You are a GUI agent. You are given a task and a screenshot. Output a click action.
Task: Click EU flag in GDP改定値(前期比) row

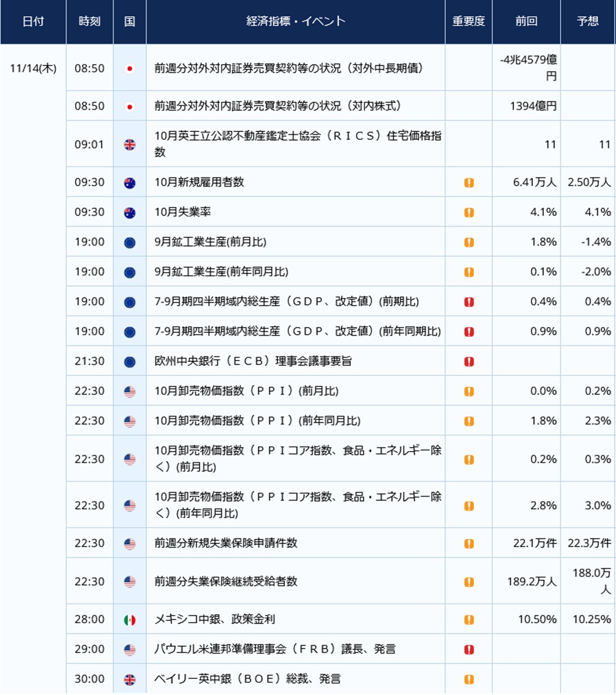[130, 302]
